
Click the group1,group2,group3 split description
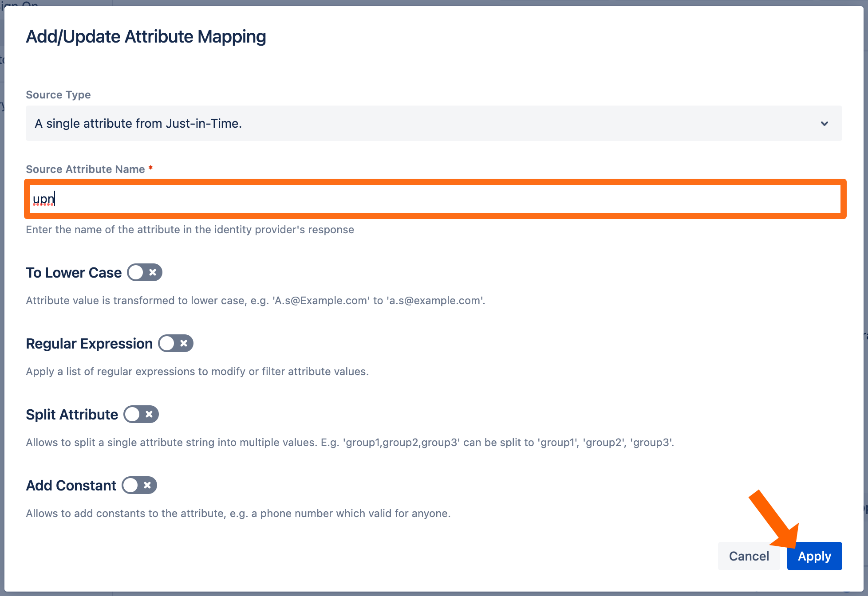point(350,443)
